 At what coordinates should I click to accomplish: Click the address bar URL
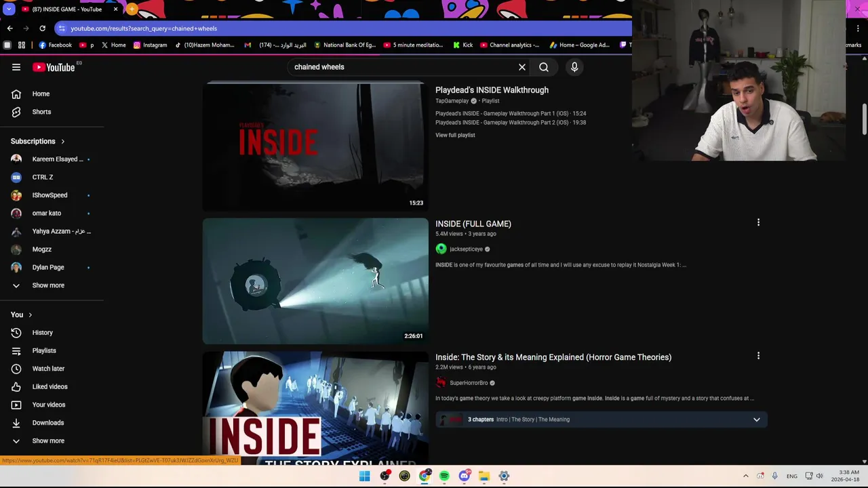(x=144, y=28)
